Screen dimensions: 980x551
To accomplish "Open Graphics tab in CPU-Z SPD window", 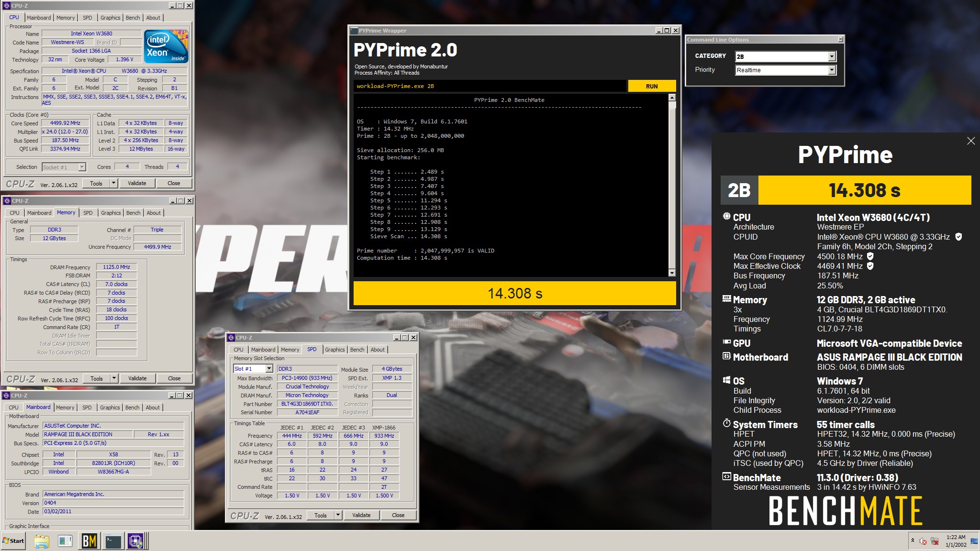I will point(335,350).
